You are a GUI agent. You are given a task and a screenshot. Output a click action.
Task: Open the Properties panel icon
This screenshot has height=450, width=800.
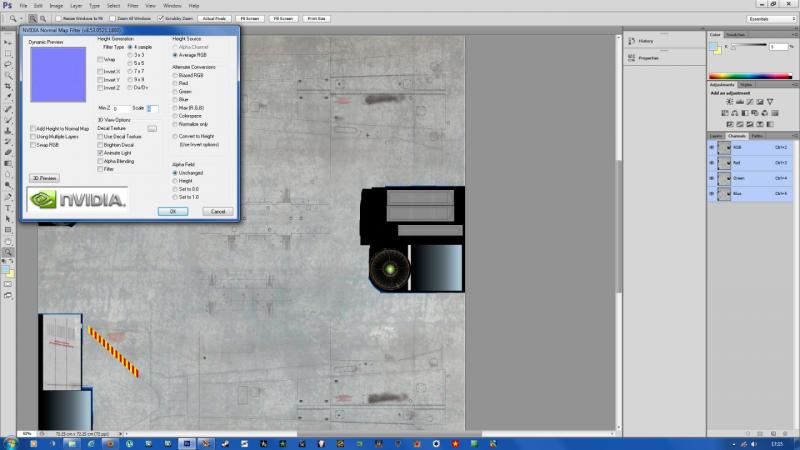click(632, 58)
